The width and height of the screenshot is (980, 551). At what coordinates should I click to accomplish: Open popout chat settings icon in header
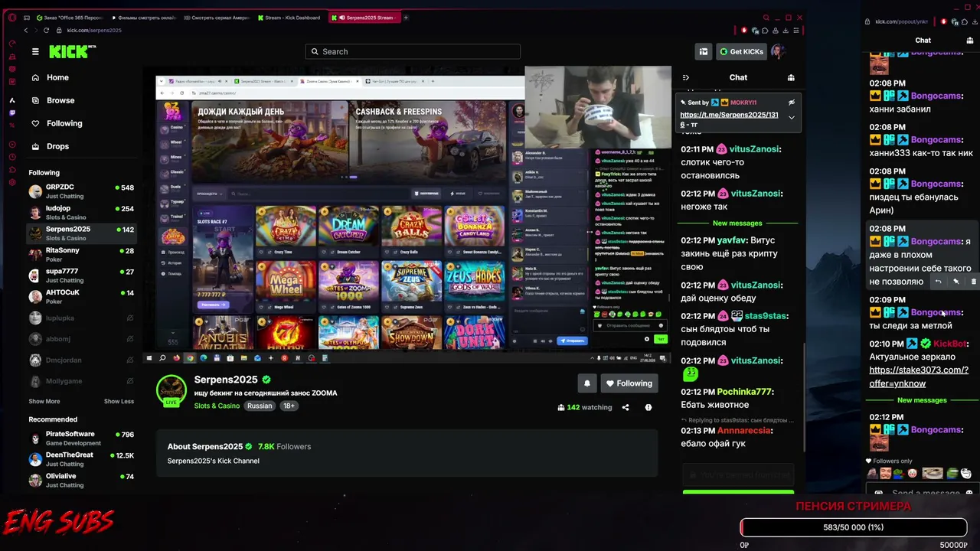[972, 41]
